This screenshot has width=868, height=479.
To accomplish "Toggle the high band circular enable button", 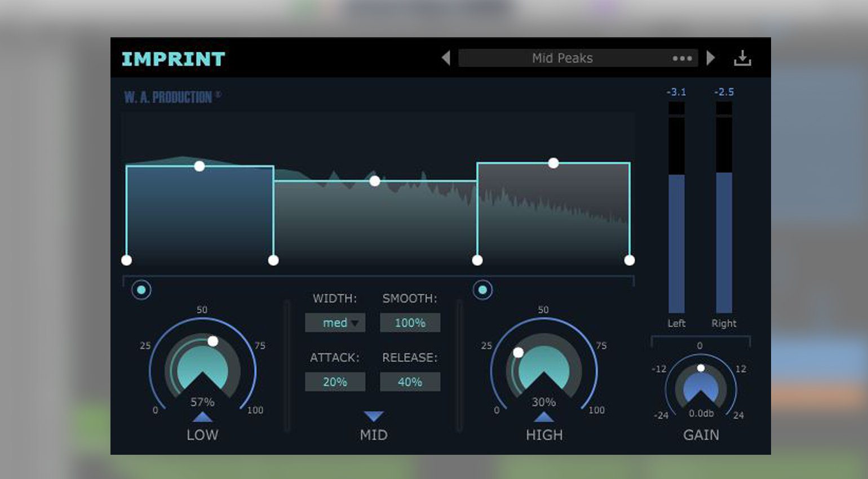I will click(x=482, y=290).
